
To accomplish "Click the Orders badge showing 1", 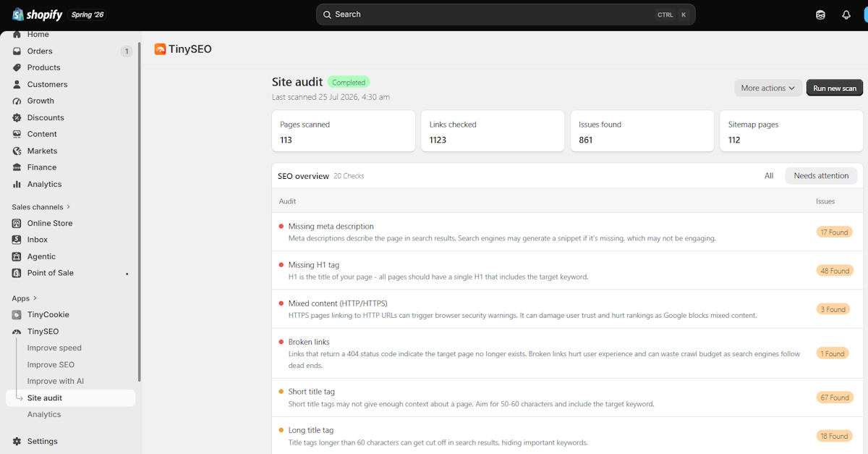I will (x=127, y=51).
